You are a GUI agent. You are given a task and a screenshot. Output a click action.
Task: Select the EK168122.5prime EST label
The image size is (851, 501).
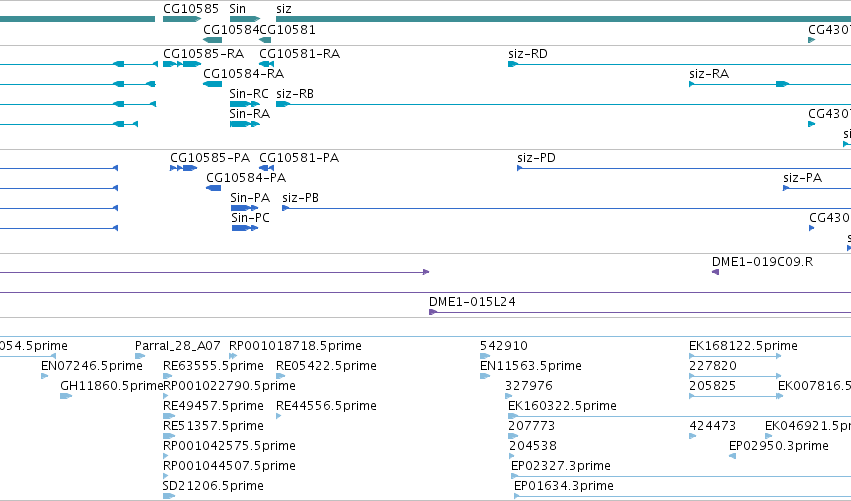pyautogui.click(x=743, y=346)
